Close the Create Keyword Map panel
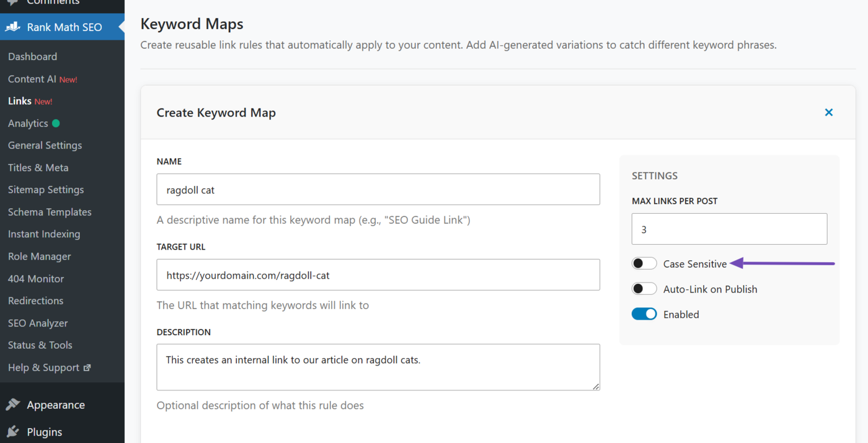Viewport: 868px width, 443px height. tap(829, 112)
